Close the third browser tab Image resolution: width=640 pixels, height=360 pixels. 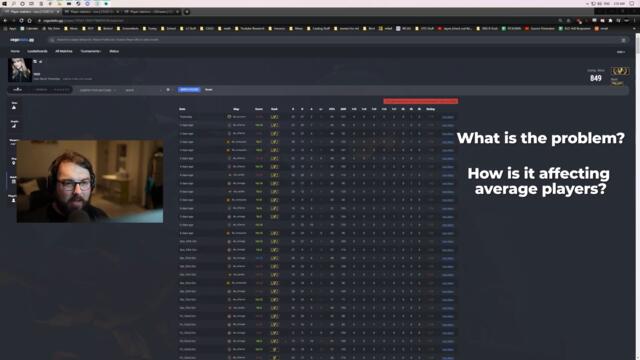point(178,12)
